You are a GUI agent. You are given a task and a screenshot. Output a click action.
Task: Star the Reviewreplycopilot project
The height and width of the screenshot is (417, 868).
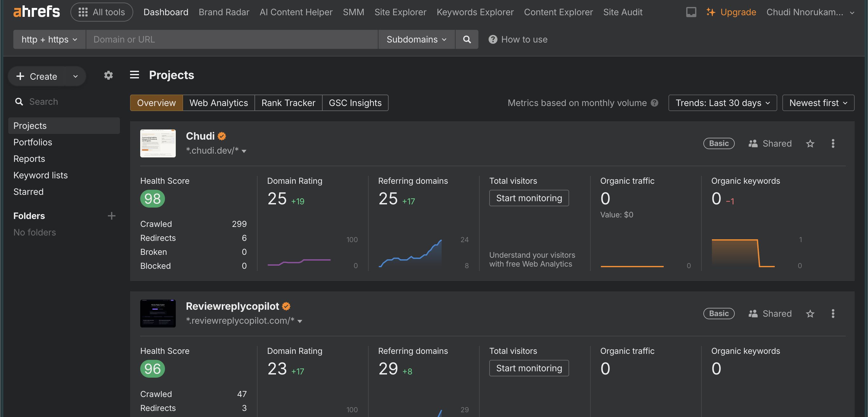810,314
